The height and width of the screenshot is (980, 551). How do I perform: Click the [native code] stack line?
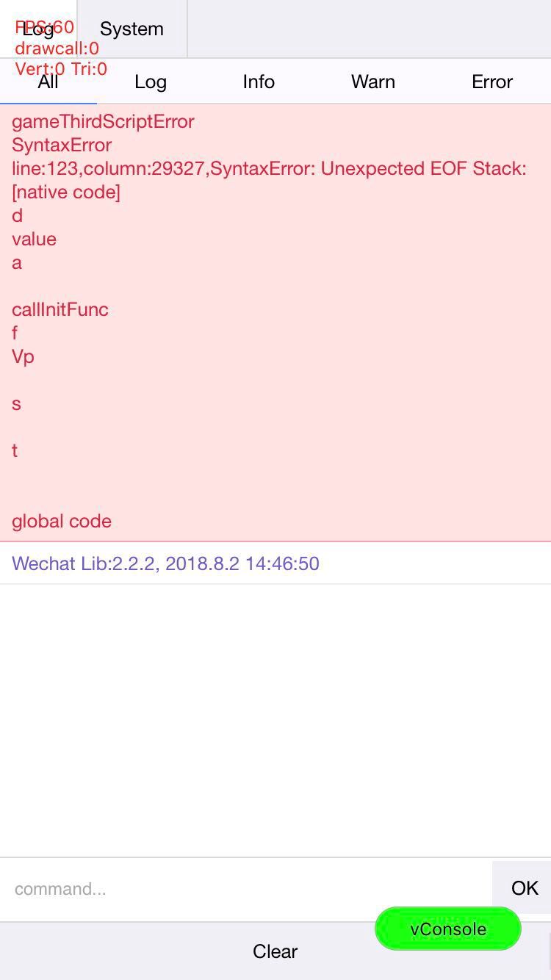click(x=66, y=192)
